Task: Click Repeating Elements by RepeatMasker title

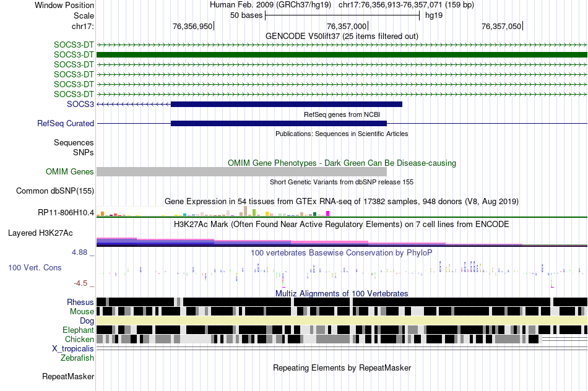Action: tap(342, 367)
